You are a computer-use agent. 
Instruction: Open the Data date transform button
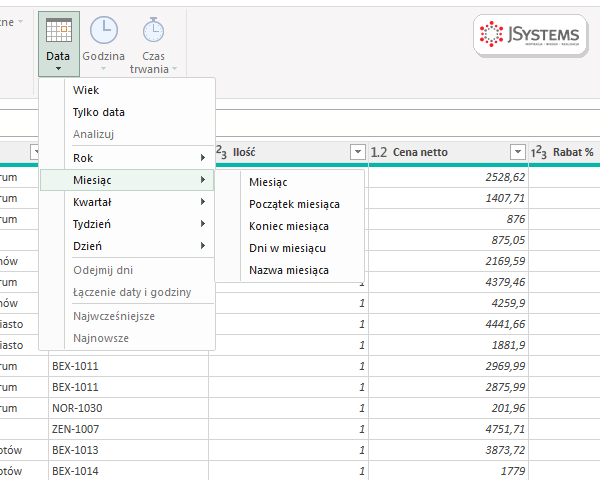click(x=59, y=44)
